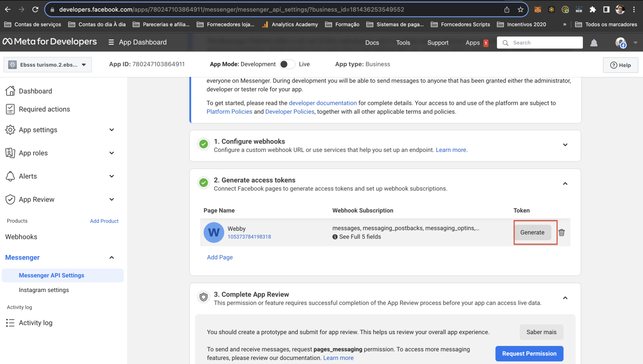This screenshot has height=364, width=643.
Task: Click the shield icon for Complete App Review
Action: tap(204, 297)
